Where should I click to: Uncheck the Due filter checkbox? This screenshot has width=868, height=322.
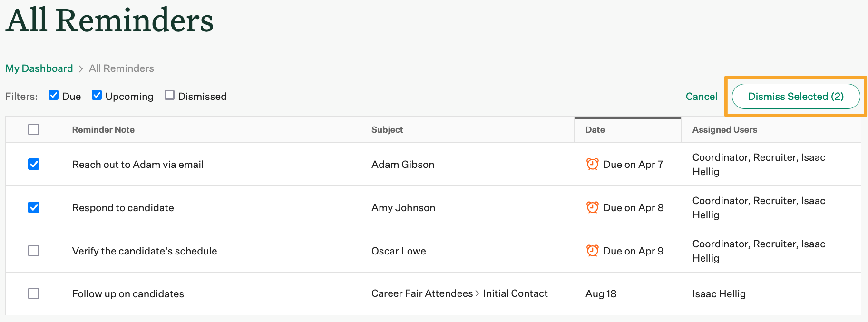point(54,95)
